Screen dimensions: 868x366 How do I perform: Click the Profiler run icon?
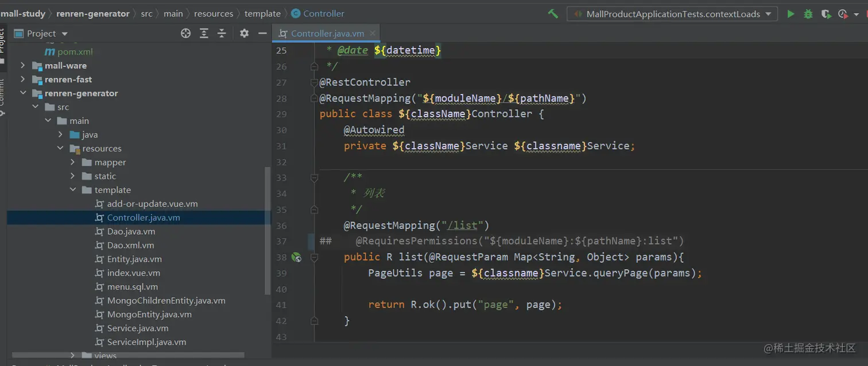842,14
